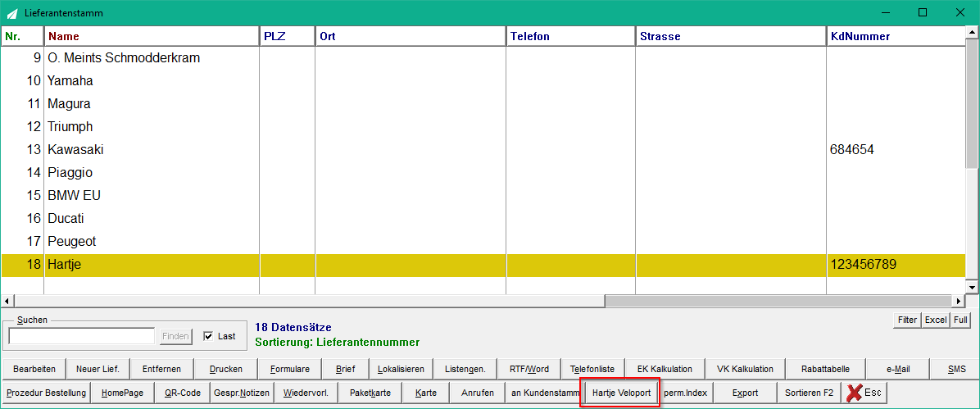
Task: Click the Neuer Lief. button
Action: (98, 369)
